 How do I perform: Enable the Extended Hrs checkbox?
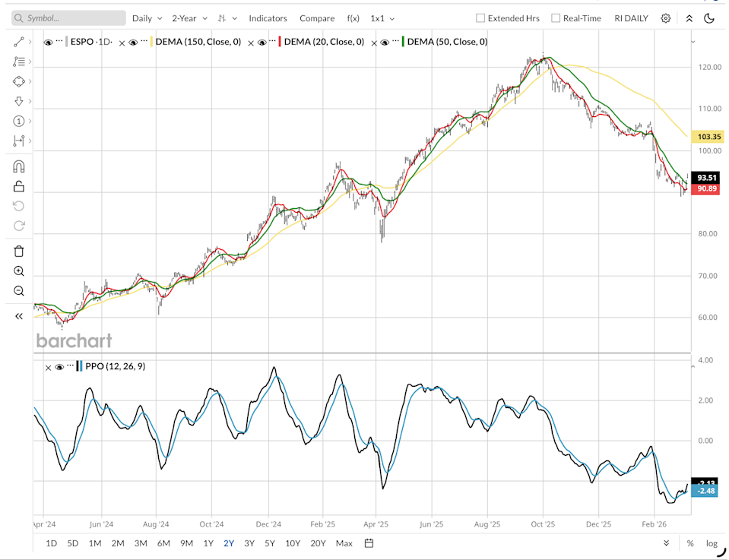coord(480,18)
